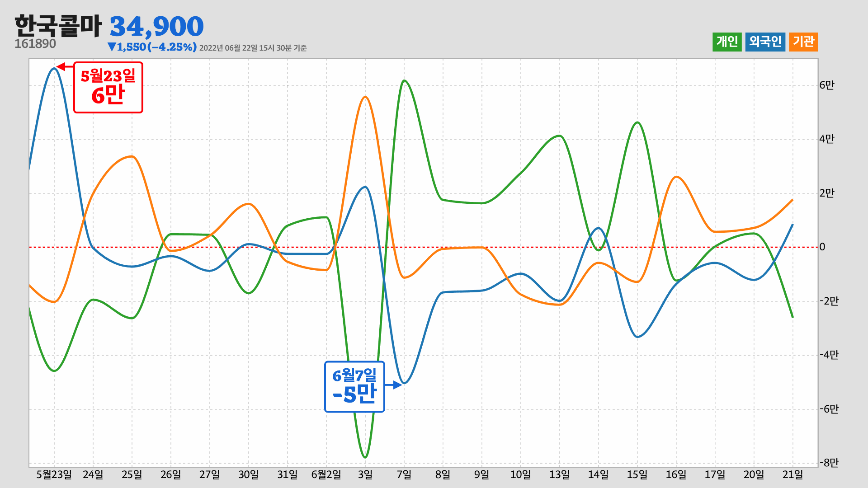Image resolution: width=868 pixels, height=488 pixels.
Task: Click the y-axis label 4만
Action: point(827,139)
